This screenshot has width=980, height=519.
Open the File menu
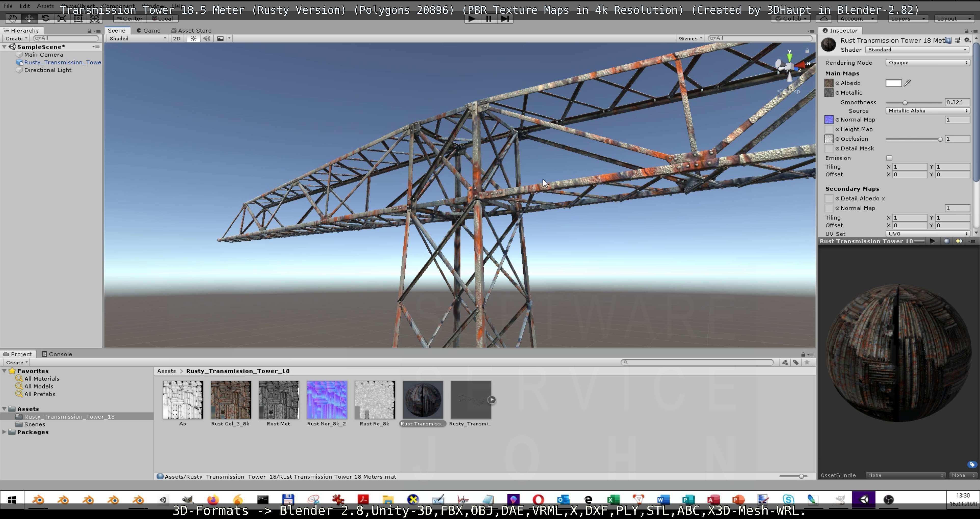tap(8, 6)
